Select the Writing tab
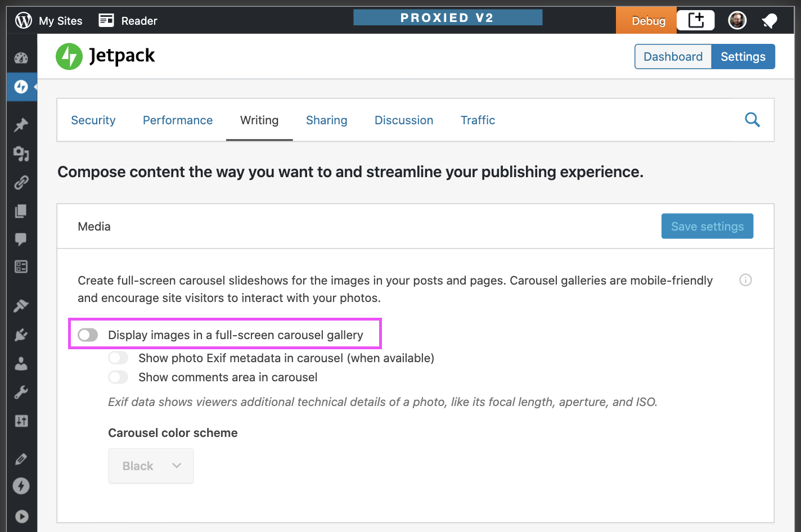Image resolution: width=801 pixels, height=532 pixels. pyautogui.click(x=259, y=120)
